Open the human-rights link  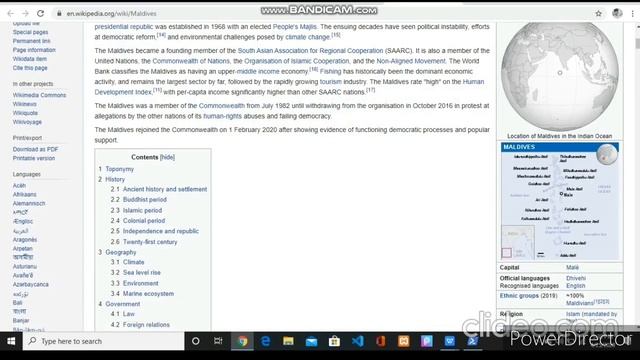[222, 116]
